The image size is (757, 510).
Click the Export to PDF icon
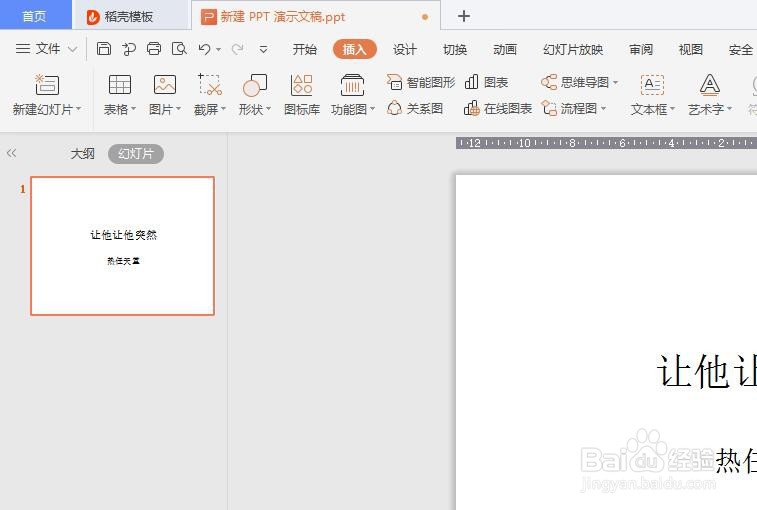click(129, 49)
